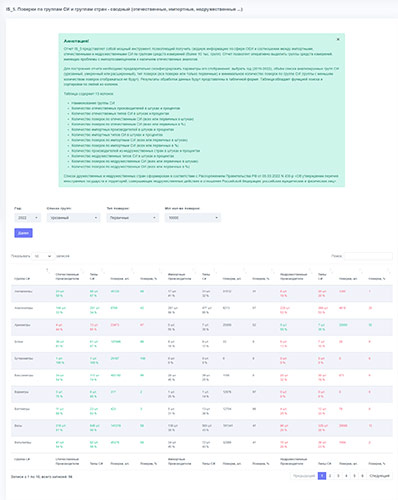Click the table search field
This screenshot has height=500, width=398.
[x=368, y=256]
